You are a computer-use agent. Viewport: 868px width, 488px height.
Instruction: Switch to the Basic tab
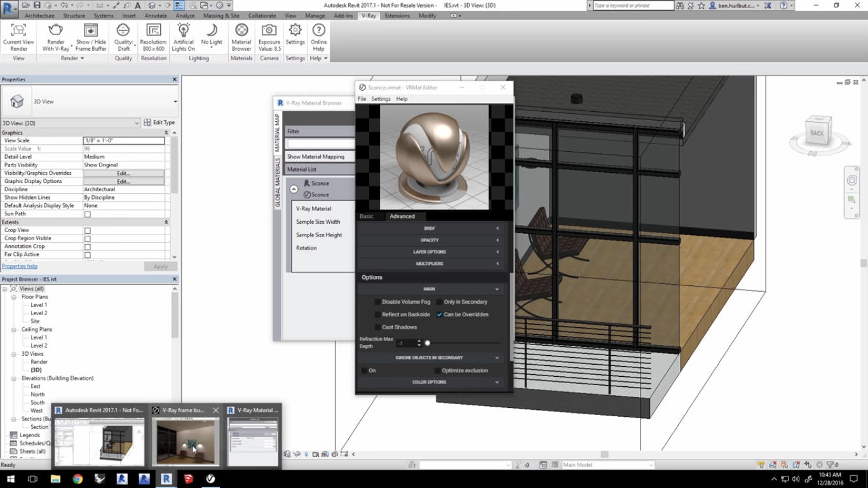tap(367, 216)
